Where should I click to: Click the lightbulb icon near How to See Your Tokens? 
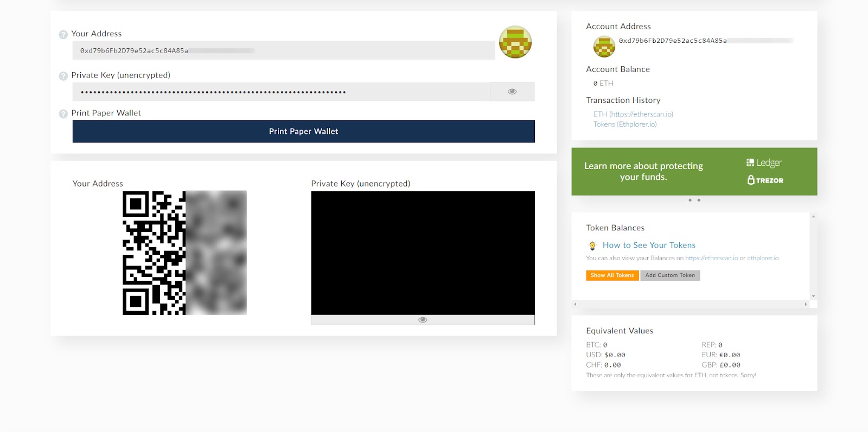(592, 246)
